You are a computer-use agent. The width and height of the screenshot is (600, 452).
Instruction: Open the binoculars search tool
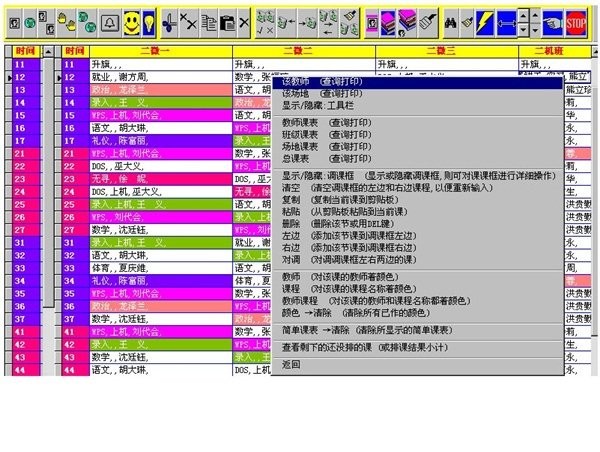point(450,20)
